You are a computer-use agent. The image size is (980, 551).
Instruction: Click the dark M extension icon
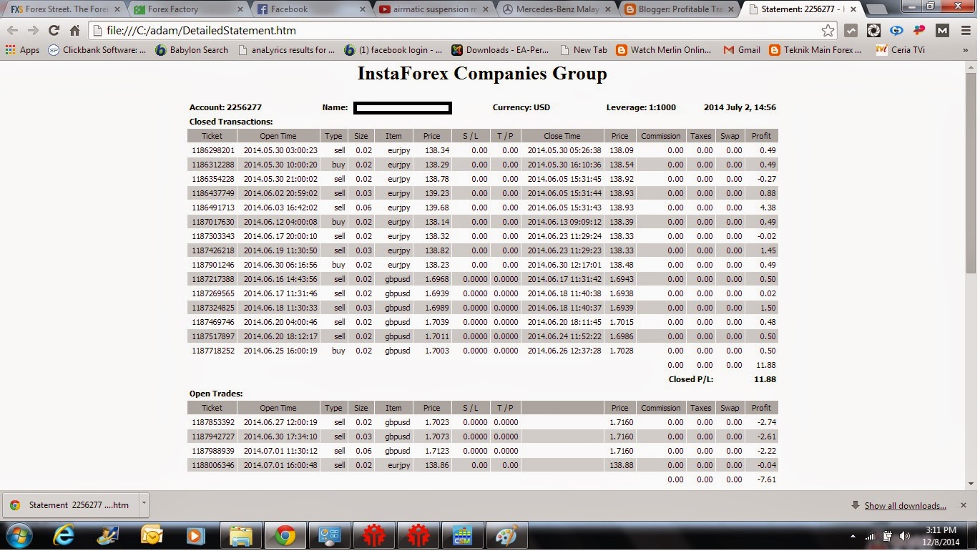click(x=942, y=31)
